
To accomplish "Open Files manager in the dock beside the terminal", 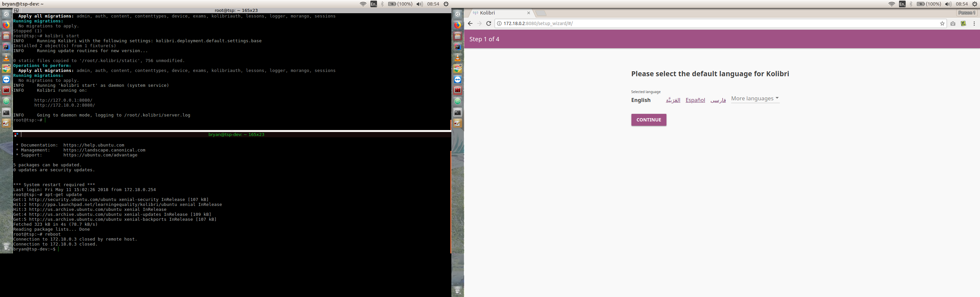I will click(x=6, y=36).
